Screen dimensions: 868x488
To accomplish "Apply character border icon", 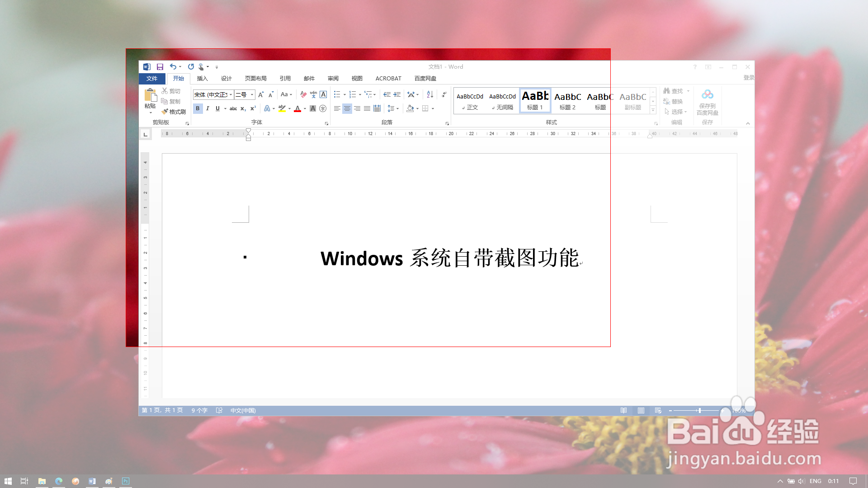I will tap(323, 94).
